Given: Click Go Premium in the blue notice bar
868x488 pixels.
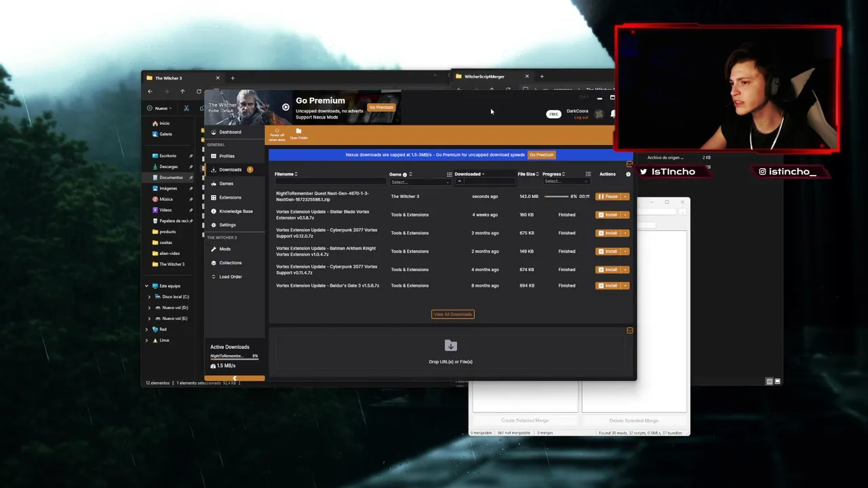Looking at the screenshot, I should 542,155.
